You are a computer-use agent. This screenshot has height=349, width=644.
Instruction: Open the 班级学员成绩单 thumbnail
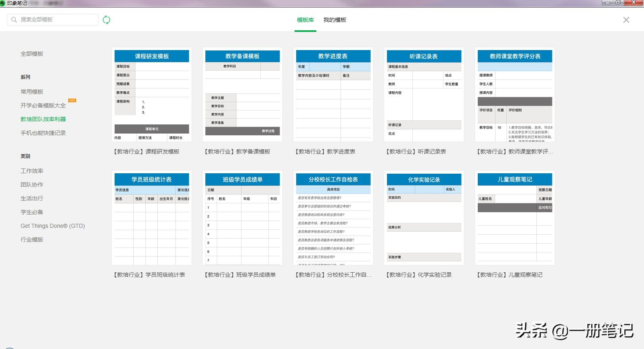pyautogui.click(x=243, y=218)
